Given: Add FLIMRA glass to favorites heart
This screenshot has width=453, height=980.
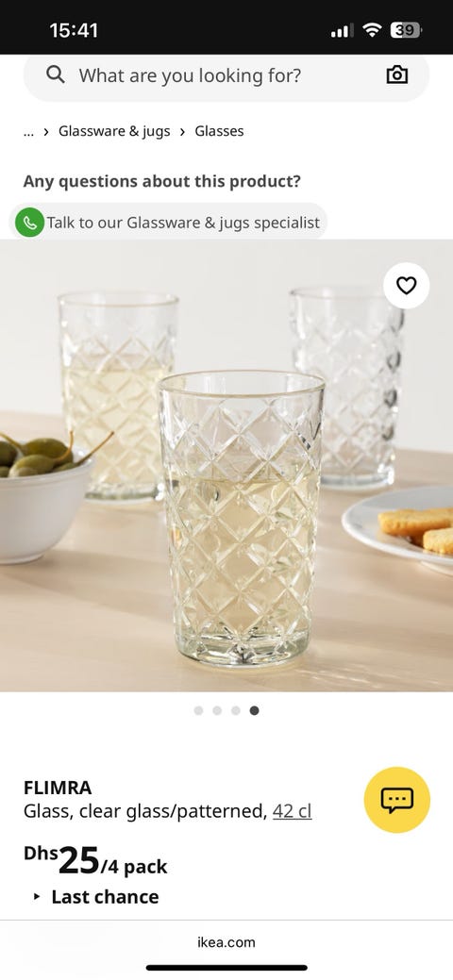Looking at the screenshot, I should (x=406, y=286).
